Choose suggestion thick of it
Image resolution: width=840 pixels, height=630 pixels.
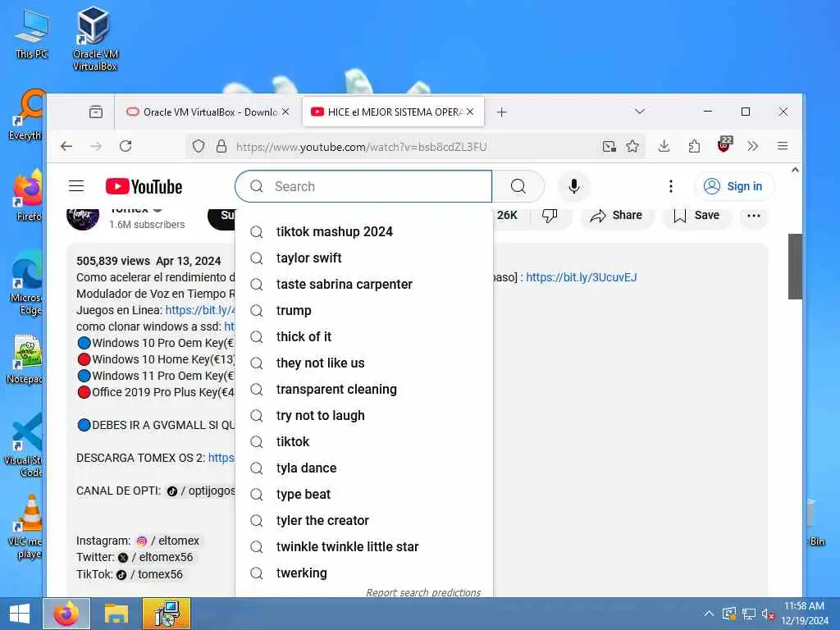tap(364, 336)
